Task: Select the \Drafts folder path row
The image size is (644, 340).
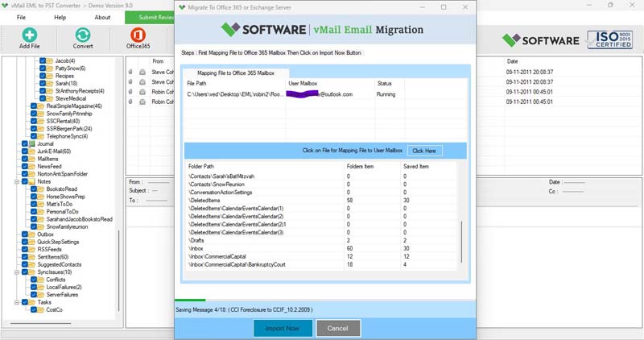Action: pos(323,241)
